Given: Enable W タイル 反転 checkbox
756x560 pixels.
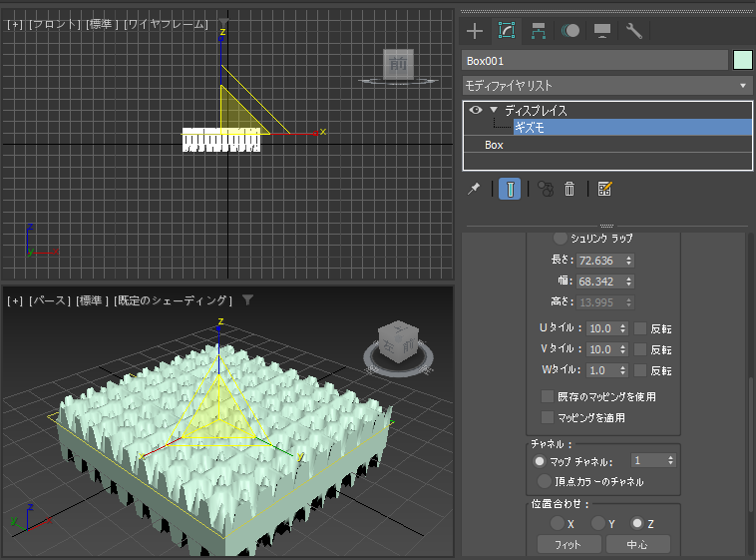Looking at the screenshot, I should pyautogui.click(x=640, y=370).
